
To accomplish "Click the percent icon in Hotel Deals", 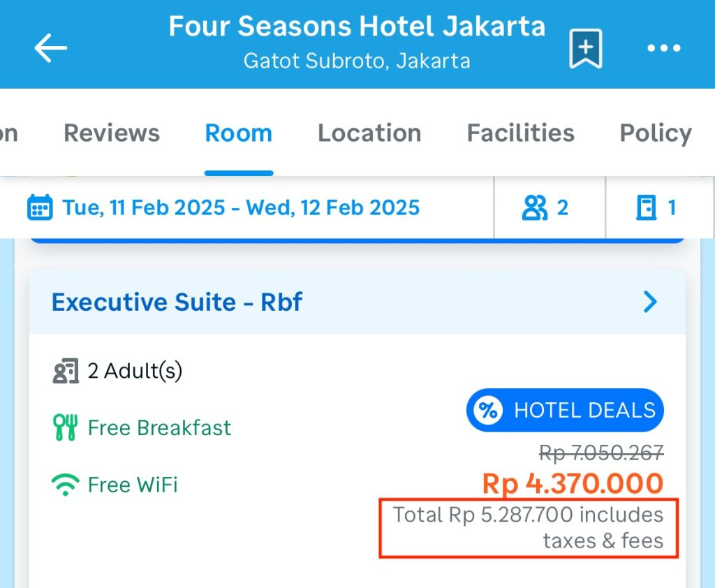I will coord(488,411).
